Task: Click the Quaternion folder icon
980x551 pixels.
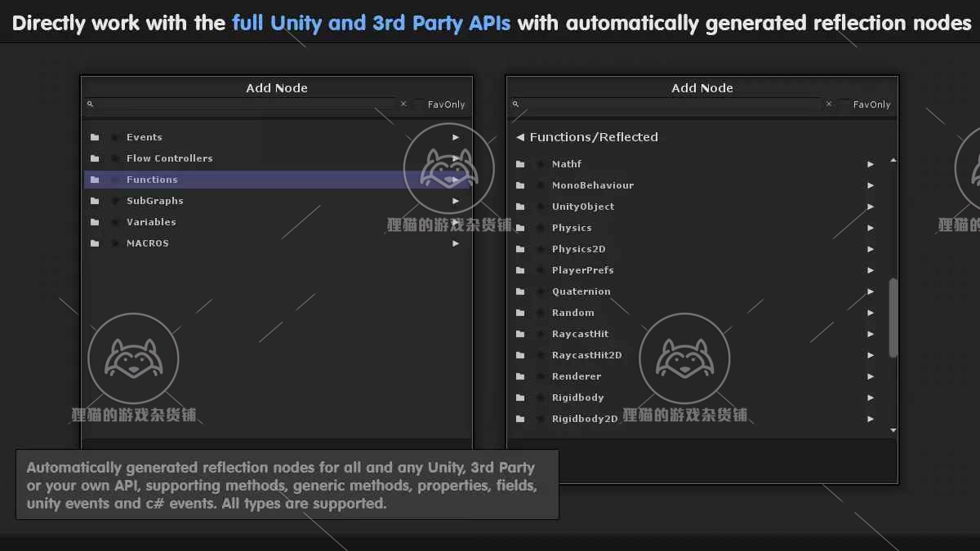Action: pos(520,291)
